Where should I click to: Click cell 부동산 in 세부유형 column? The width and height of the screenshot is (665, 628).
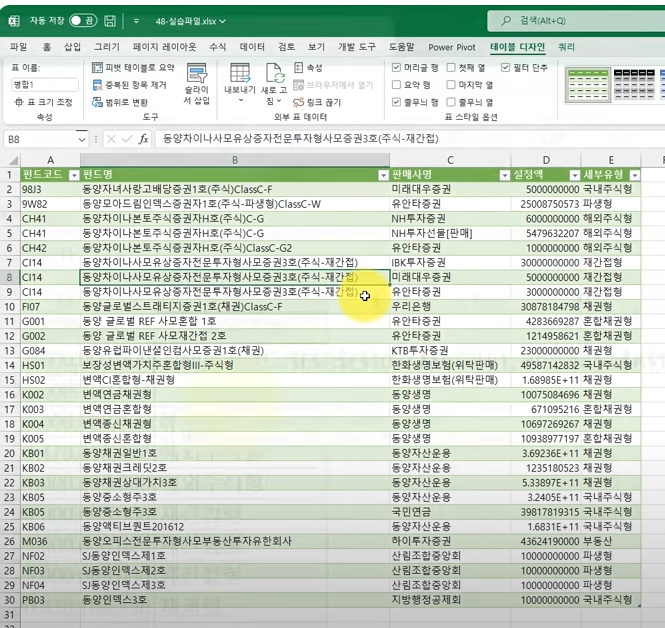point(611,541)
